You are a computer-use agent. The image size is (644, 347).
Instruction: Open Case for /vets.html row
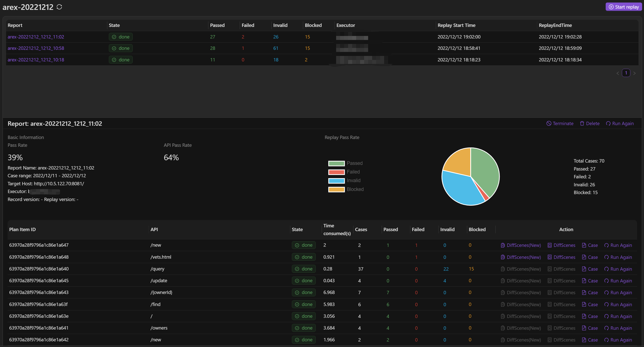[590, 257]
